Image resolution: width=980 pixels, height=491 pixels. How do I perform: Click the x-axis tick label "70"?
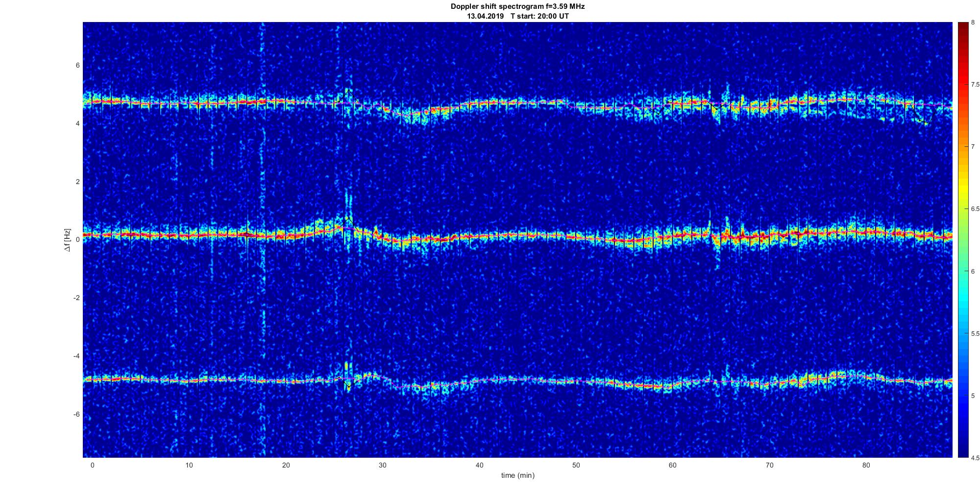point(769,465)
